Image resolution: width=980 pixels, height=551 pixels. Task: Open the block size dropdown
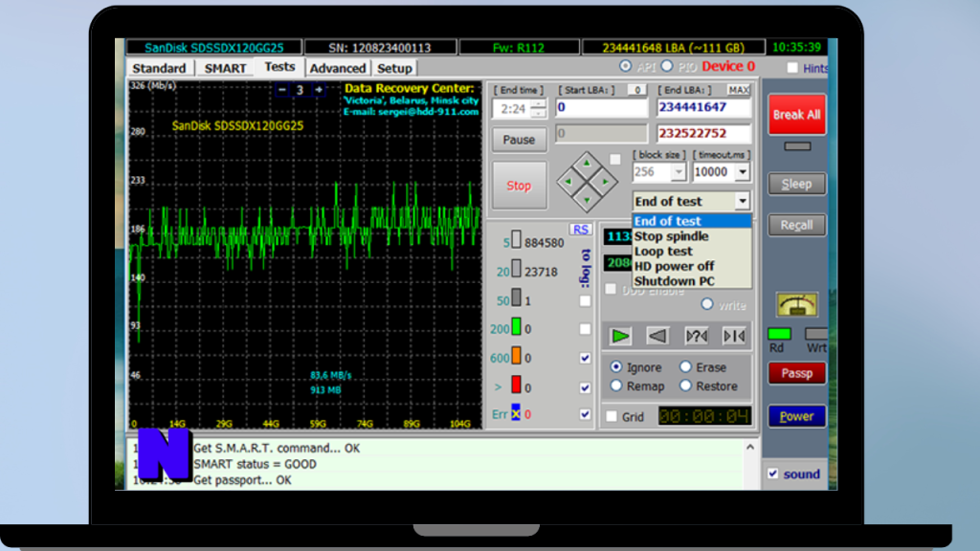coord(679,172)
